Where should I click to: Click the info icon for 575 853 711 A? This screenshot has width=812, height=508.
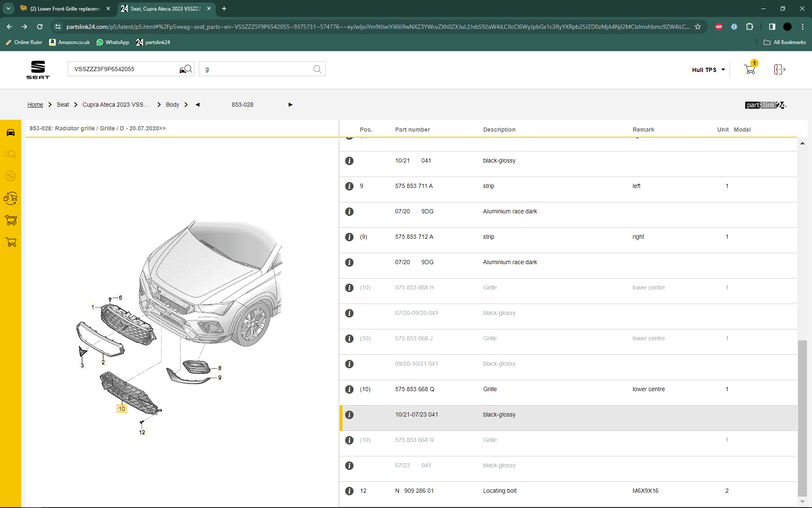(349, 186)
